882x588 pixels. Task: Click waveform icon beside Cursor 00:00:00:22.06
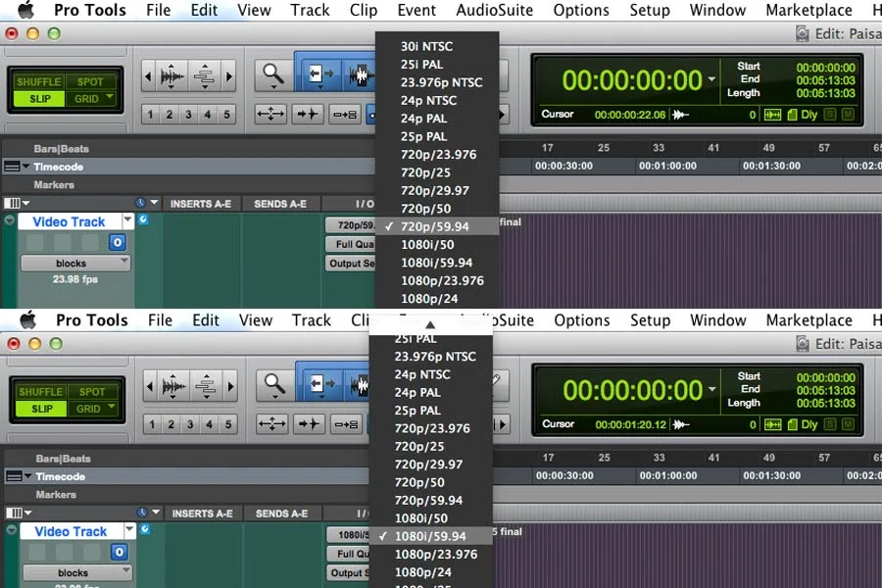[x=680, y=115]
